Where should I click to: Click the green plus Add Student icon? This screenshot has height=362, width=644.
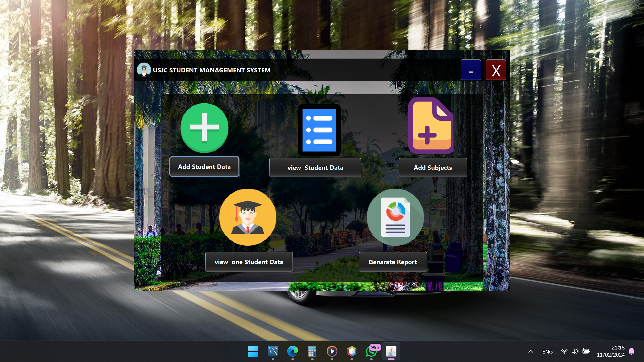pos(204,128)
